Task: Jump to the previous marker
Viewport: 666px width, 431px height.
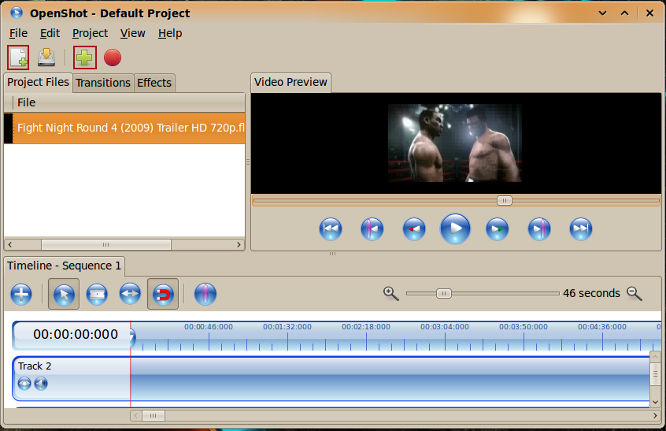Action: pos(372,229)
